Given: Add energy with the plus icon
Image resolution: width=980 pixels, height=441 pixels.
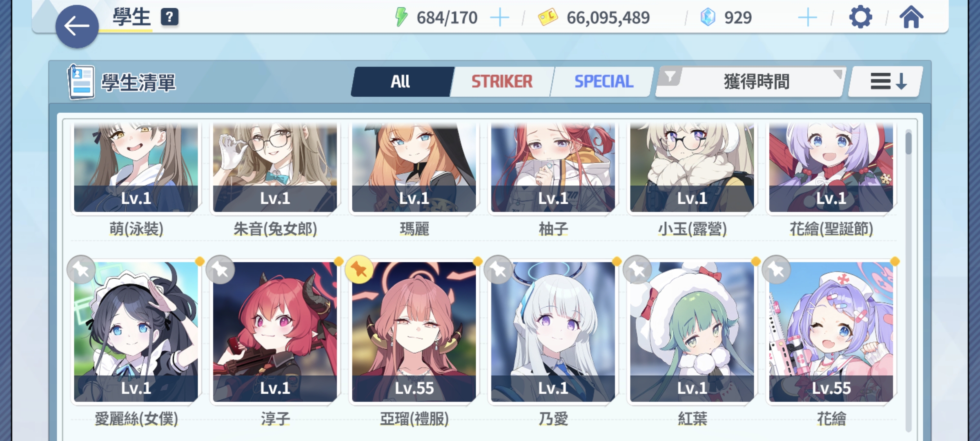Looking at the screenshot, I should (499, 18).
